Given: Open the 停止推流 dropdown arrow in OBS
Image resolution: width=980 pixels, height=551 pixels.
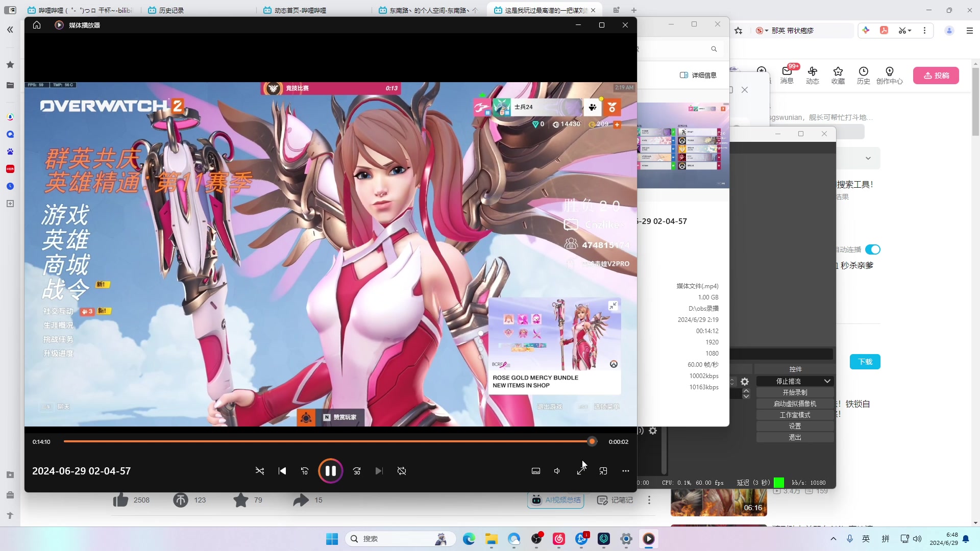Looking at the screenshot, I should click(827, 381).
